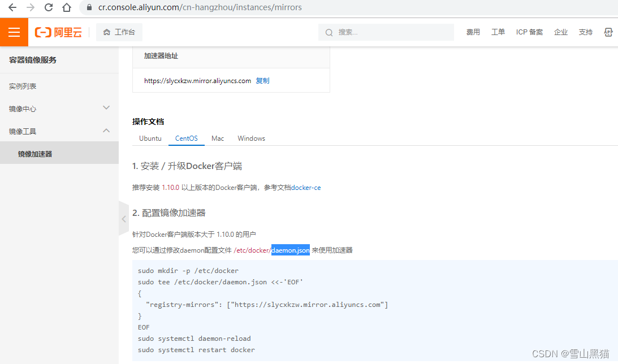
Task: Click the 'sudo systemctl daemon-reload' line
Action: (x=194, y=339)
